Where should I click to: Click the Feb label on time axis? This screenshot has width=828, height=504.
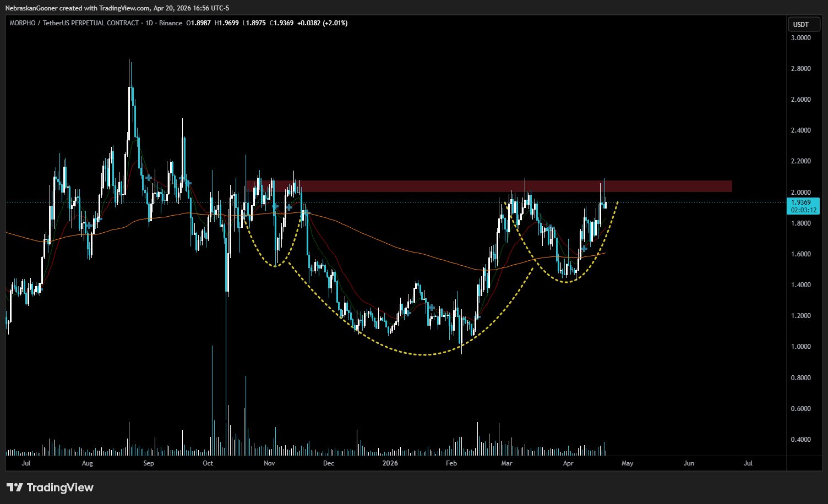tap(451, 463)
